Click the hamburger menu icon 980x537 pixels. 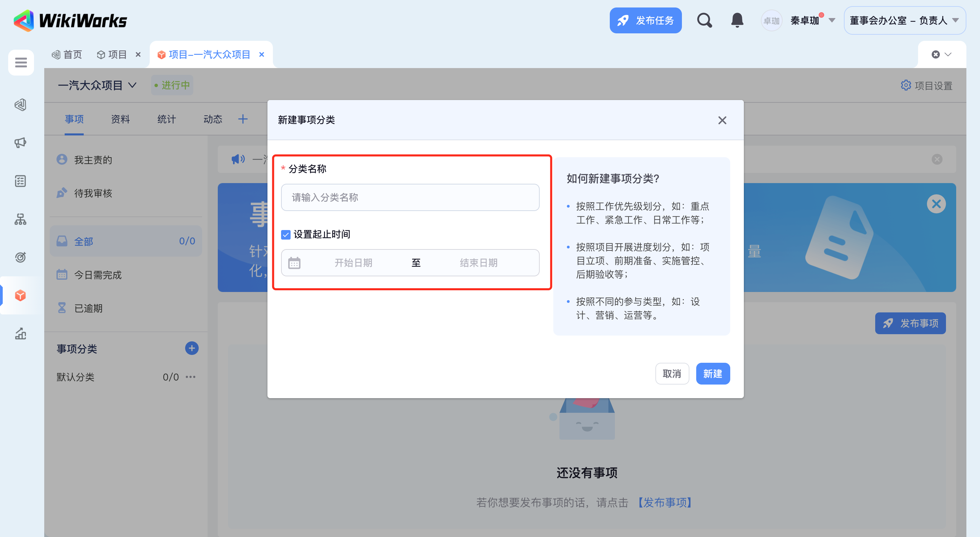click(x=21, y=62)
